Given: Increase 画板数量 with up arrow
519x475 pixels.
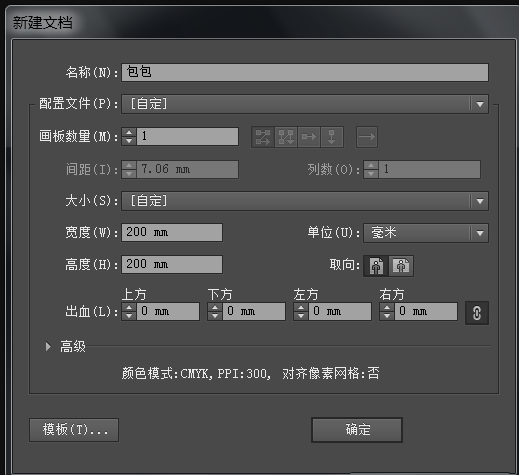Looking at the screenshot, I should [129, 132].
